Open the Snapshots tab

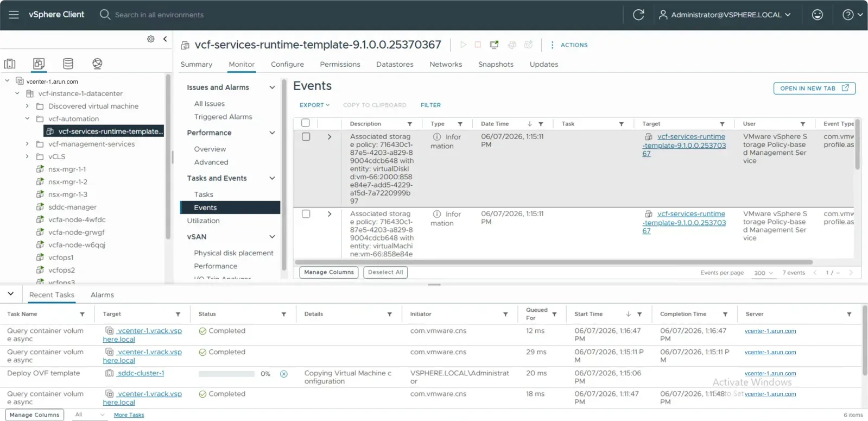[x=496, y=64]
